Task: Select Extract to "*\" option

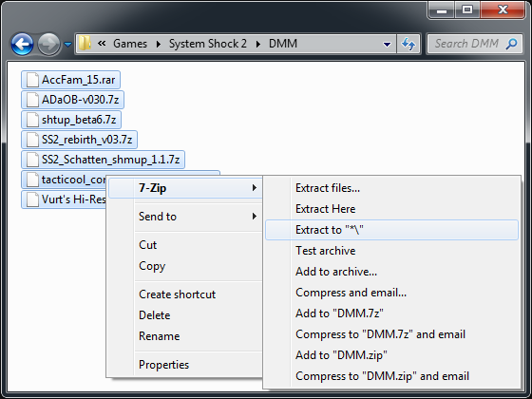Action: 391,230
